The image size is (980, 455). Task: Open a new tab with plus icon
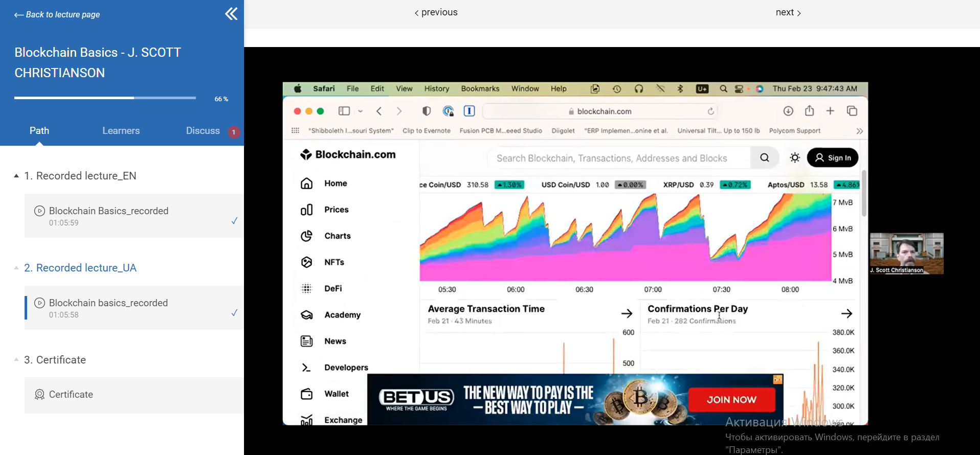point(830,111)
